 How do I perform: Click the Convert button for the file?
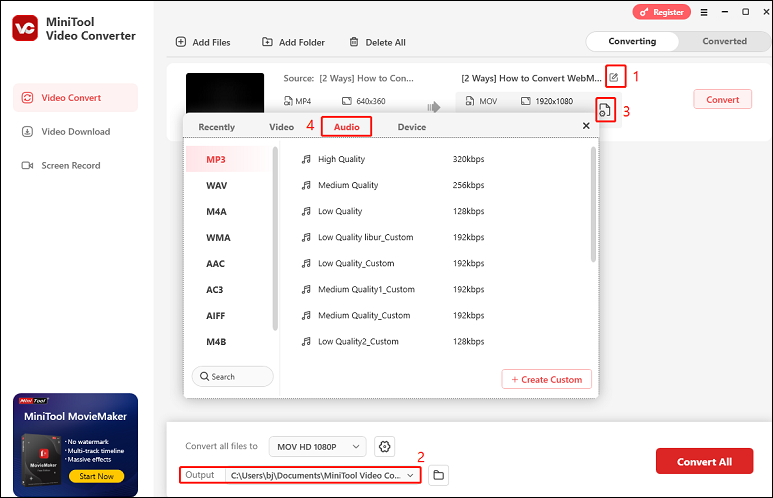722,99
